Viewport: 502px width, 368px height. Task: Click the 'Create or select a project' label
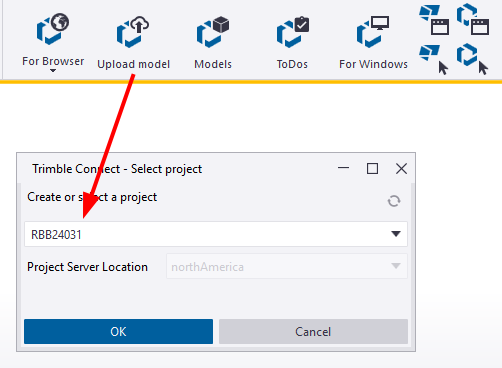92,197
